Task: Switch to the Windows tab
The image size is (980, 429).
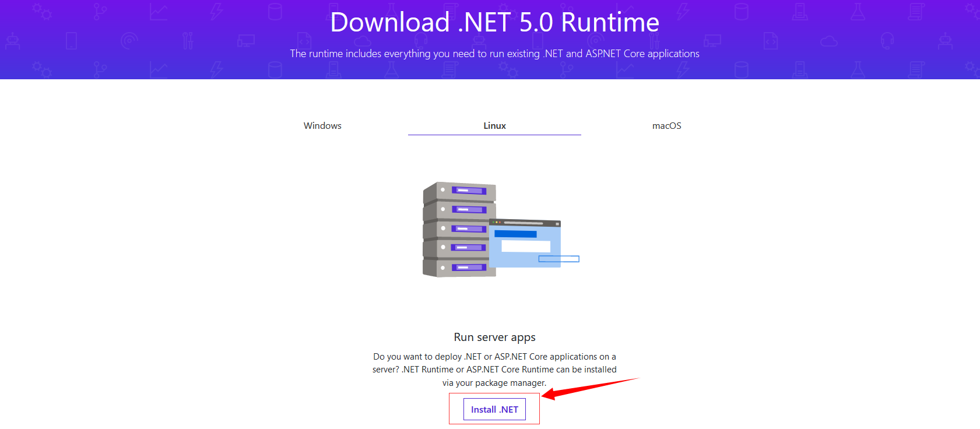Action: tap(322, 126)
